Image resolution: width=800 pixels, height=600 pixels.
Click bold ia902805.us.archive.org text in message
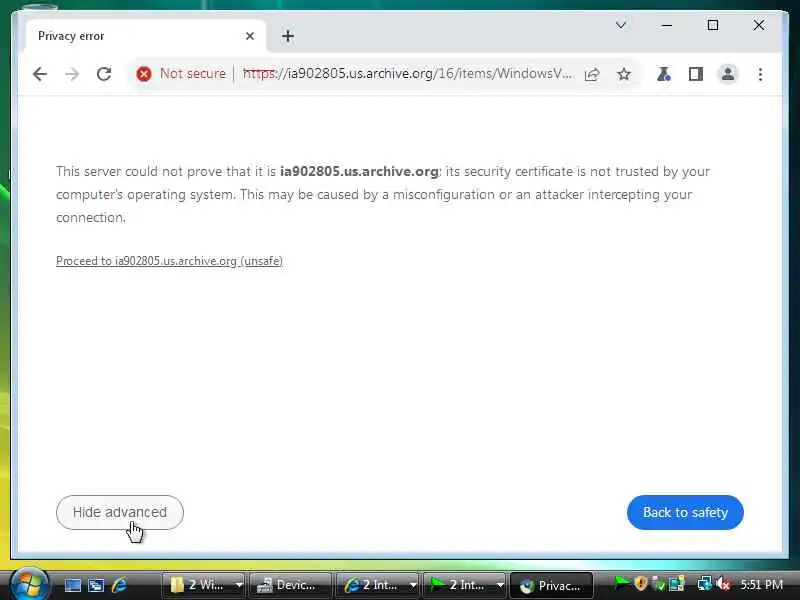pos(359,171)
